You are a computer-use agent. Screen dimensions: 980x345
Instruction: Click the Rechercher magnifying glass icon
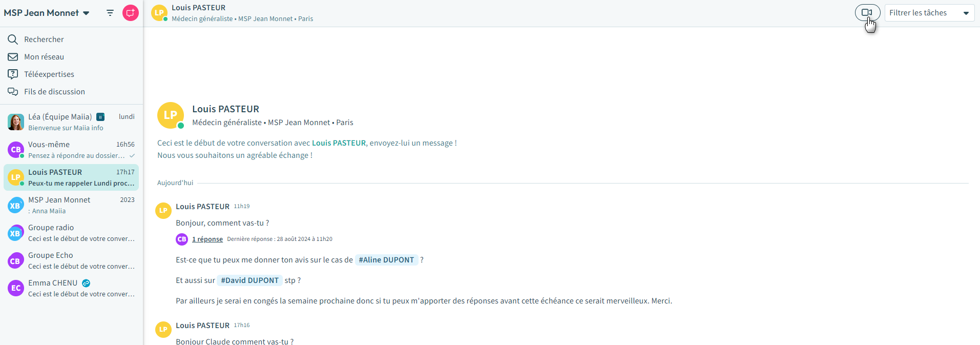click(x=13, y=39)
